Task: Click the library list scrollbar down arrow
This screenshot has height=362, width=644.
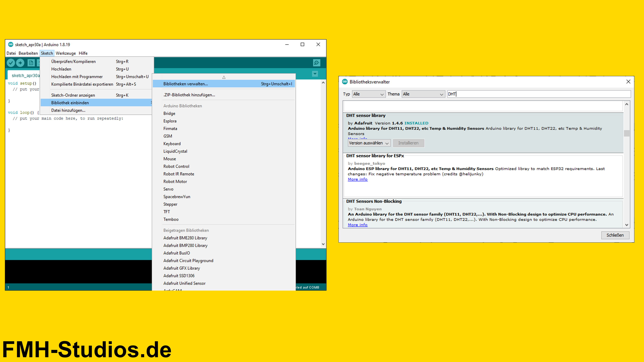Action: 627,225
